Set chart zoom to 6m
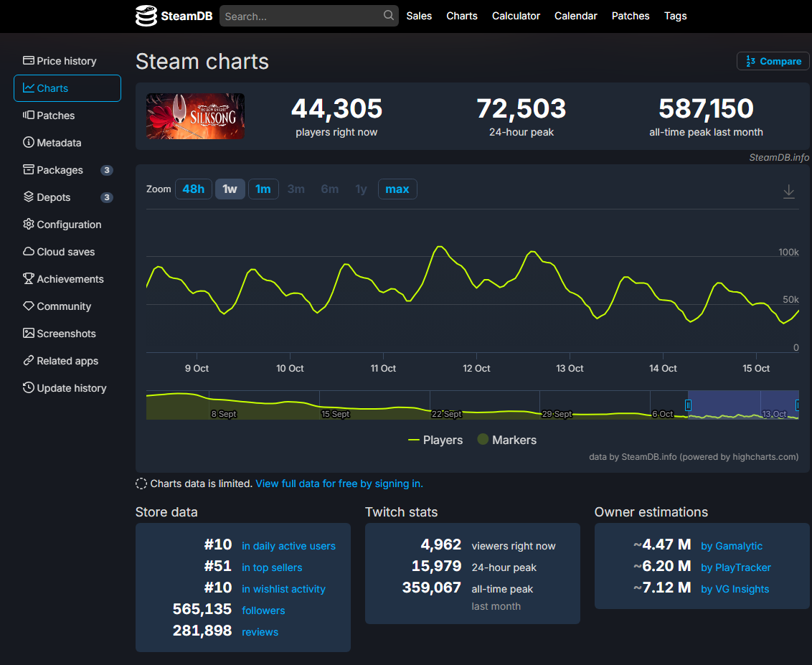The height and width of the screenshot is (665, 812). tap(330, 189)
